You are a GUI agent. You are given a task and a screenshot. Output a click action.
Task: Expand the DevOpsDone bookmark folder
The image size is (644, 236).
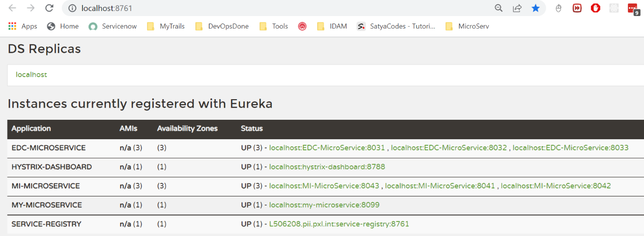click(222, 26)
